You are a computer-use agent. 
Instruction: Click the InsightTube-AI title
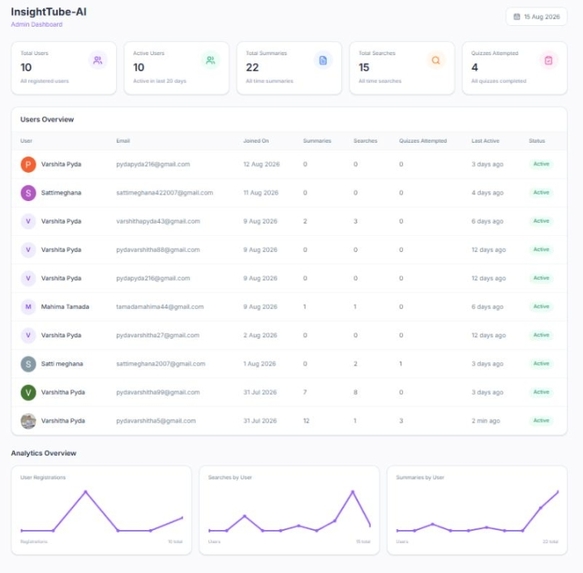(49, 12)
